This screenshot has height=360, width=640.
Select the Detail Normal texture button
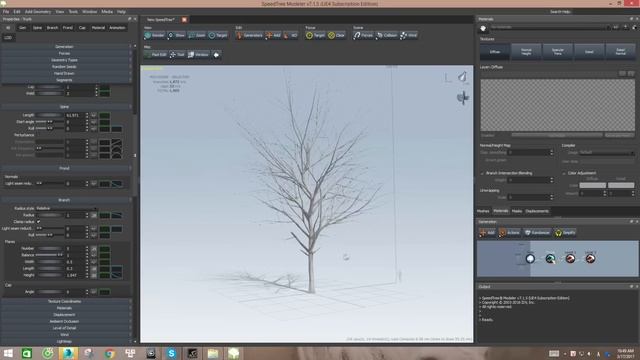620,52
